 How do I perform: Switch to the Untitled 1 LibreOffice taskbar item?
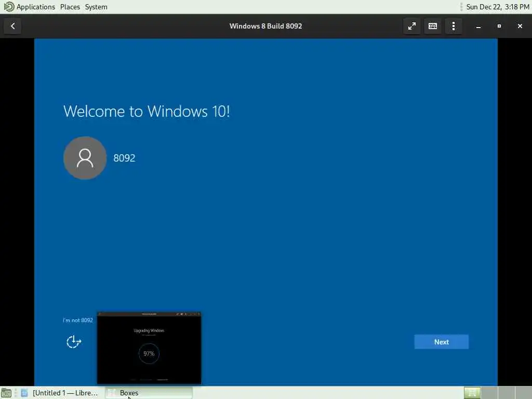60,393
